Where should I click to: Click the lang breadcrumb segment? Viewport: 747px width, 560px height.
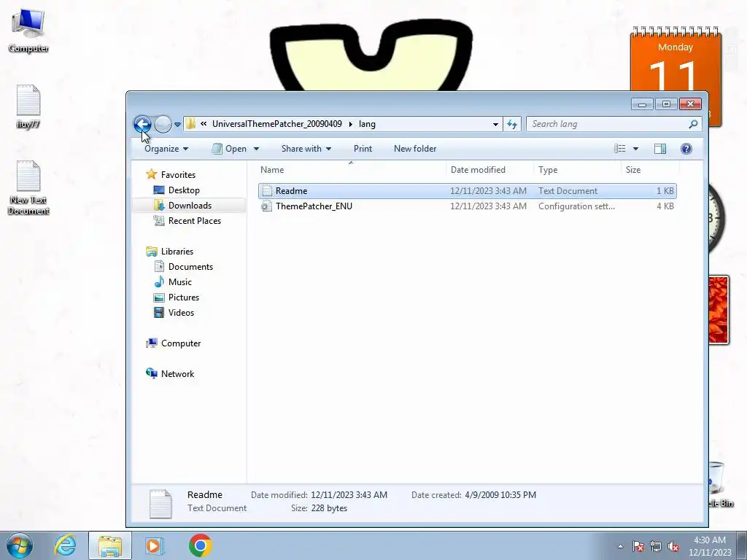tap(367, 124)
